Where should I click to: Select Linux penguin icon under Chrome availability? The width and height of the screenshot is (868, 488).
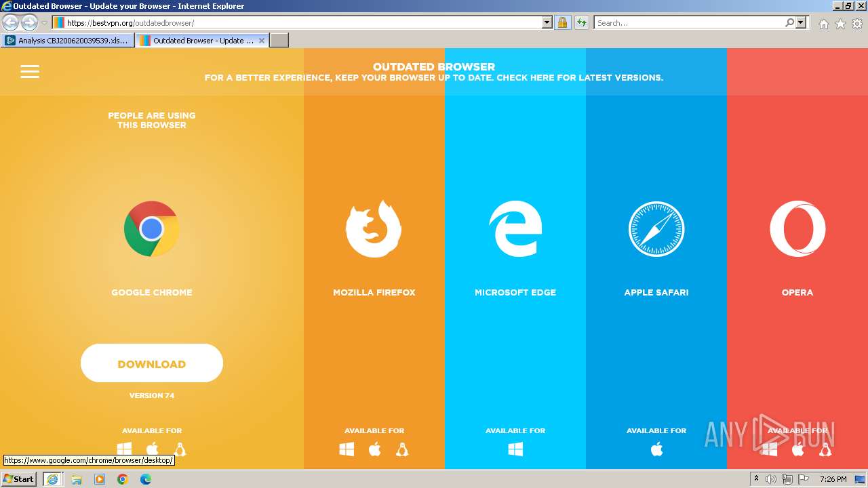point(180,449)
